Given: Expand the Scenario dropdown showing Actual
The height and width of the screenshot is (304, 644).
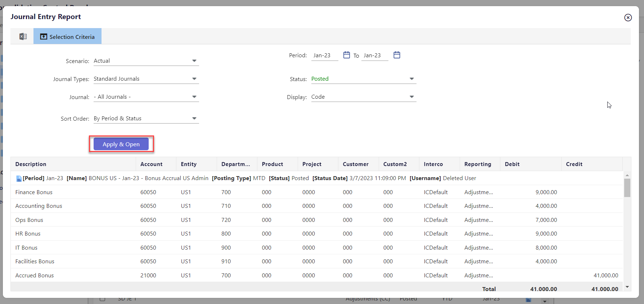Looking at the screenshot, I should click(146, 61).
